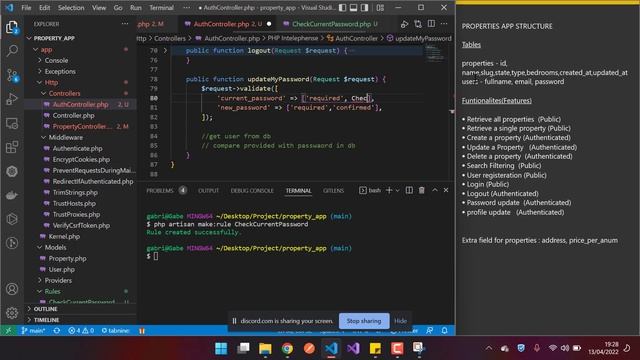Toggle the primary side bar layout icon
640x360 pixels.
343,8
